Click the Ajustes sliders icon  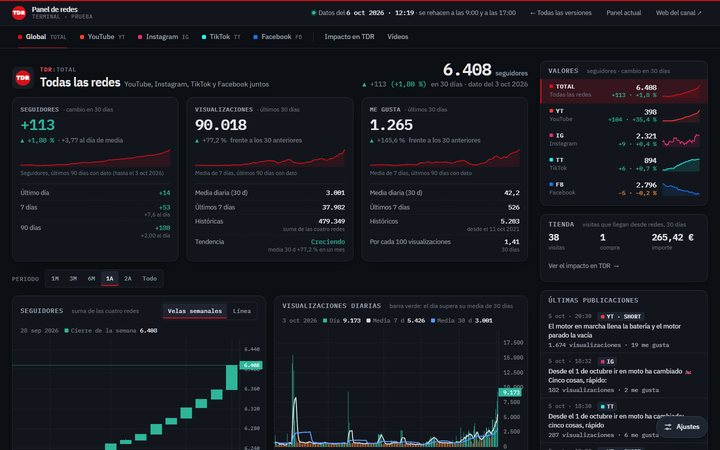click(668, 427)
